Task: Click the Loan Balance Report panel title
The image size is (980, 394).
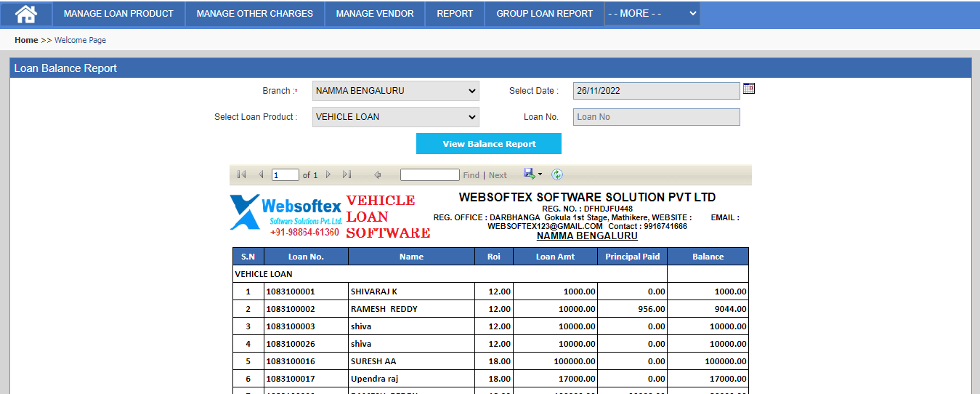Action: 65,68
